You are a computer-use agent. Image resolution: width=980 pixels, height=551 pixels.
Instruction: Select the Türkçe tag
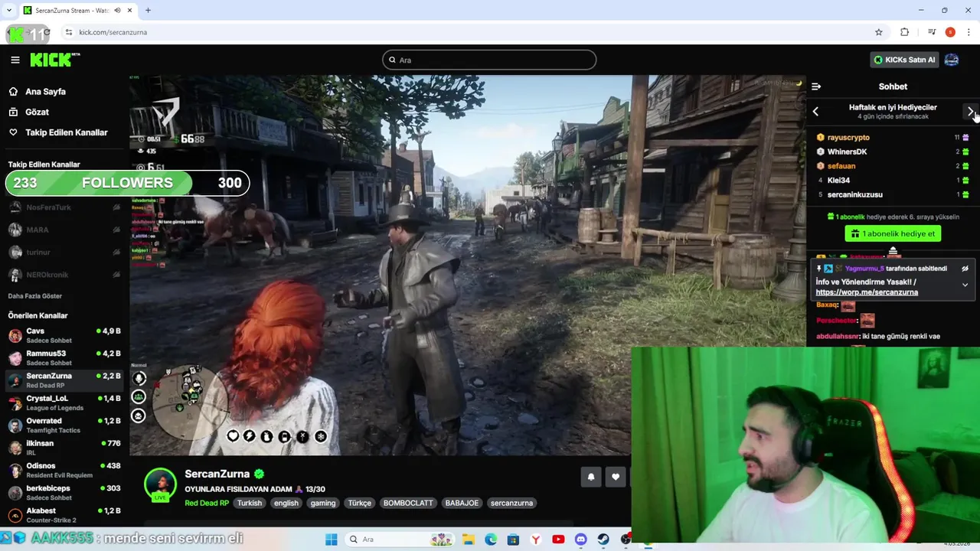(360, 503)
